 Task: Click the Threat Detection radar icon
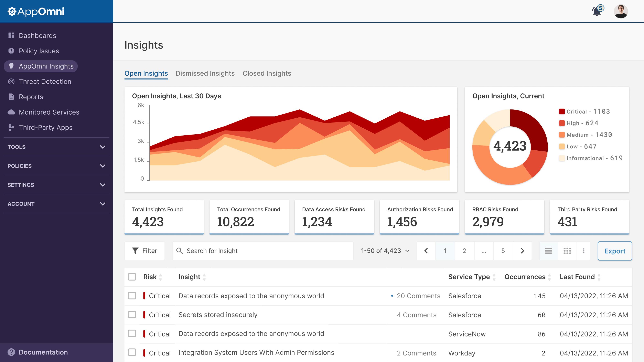(x=11, y=82)
